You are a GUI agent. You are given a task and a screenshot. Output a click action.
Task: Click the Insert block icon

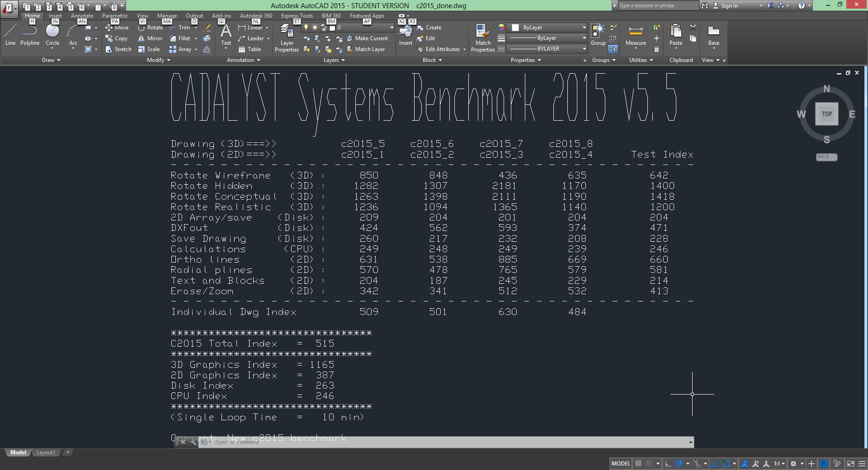[406, 35]
